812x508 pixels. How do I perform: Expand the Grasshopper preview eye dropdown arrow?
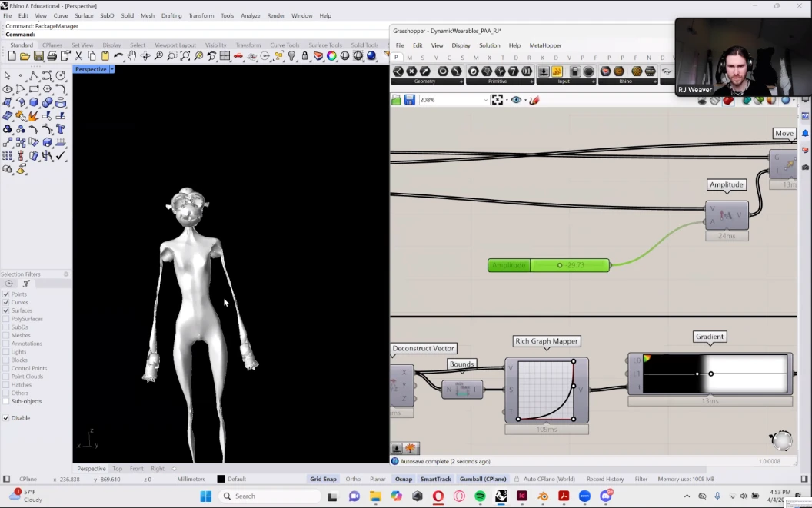coord(524,100)
